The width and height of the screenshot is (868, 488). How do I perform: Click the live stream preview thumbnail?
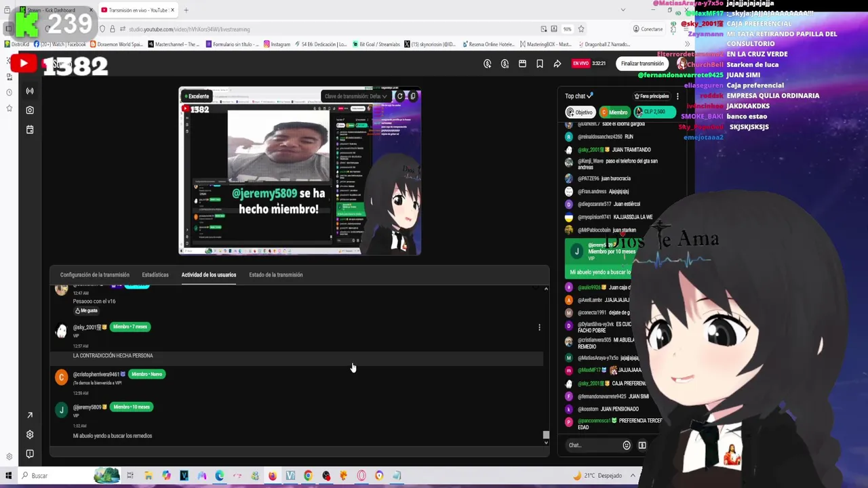coord(300,171)
